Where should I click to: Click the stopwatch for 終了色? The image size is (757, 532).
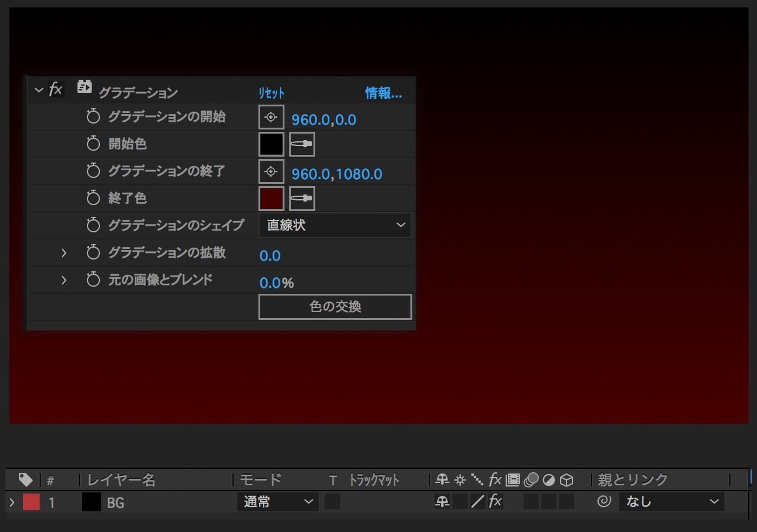pos(93,198)
